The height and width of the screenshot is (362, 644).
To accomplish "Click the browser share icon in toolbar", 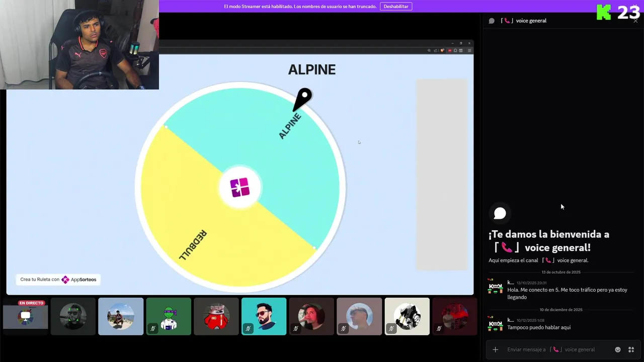I will [x=435, y=50].
